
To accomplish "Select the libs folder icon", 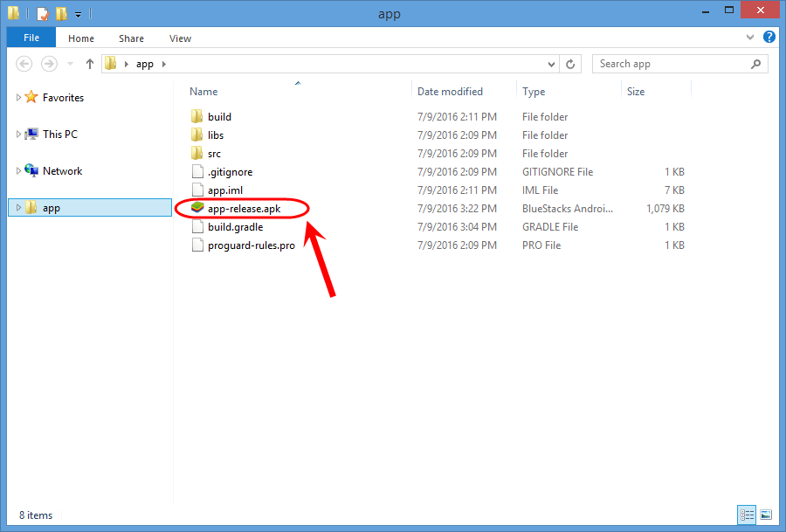I will [x=197, y=135].
